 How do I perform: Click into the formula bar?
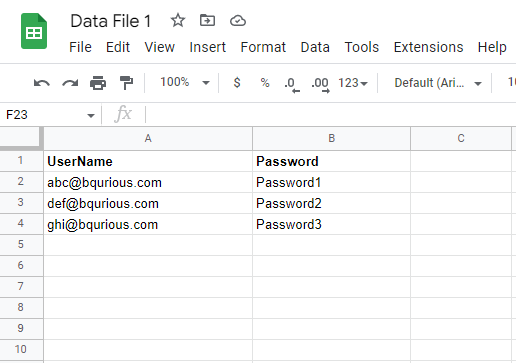(330, 115)
